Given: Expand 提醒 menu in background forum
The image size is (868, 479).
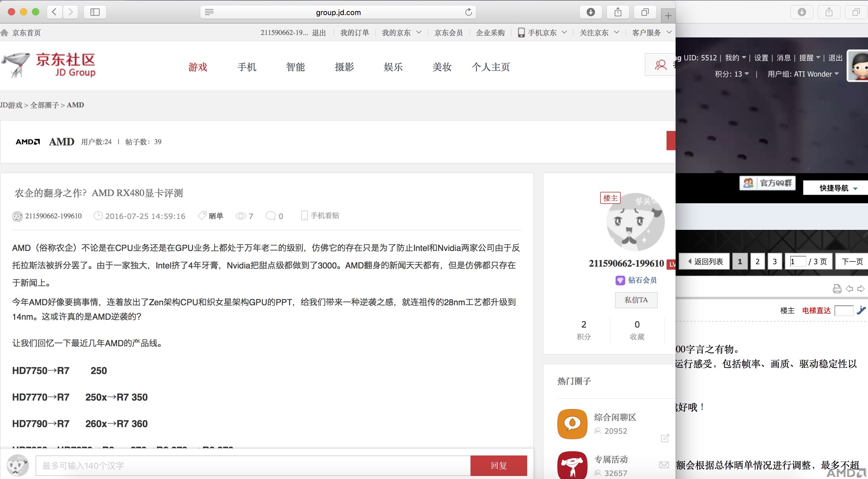Looking at the screenshot, I should 809,58.
